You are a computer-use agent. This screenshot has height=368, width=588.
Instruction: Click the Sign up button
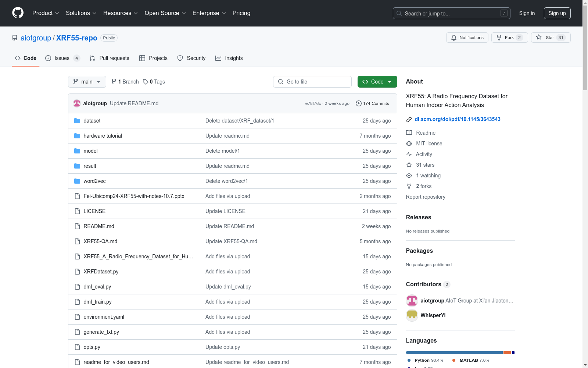pos(557,13)
